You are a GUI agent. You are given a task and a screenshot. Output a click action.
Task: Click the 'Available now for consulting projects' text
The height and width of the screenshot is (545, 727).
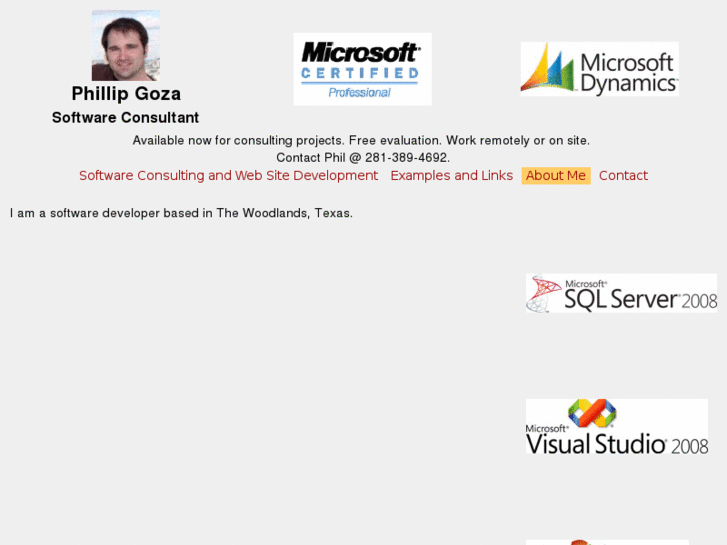point(361,141)
